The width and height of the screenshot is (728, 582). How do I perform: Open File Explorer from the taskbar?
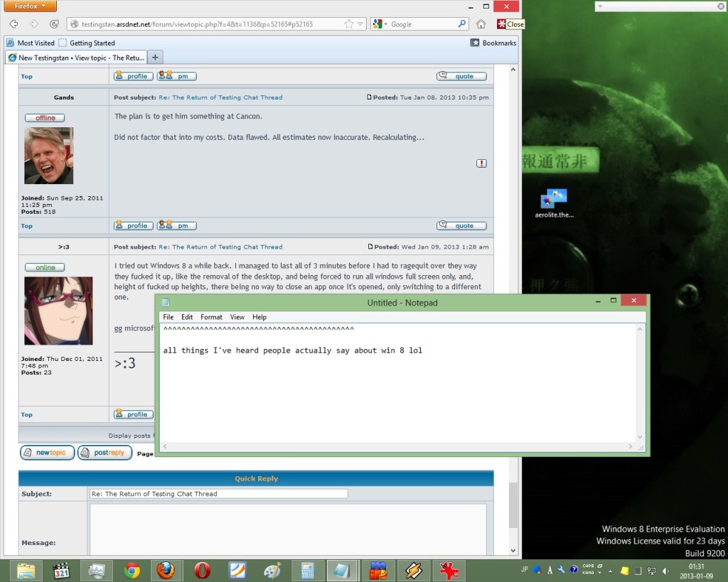click(x=26, y=570)
